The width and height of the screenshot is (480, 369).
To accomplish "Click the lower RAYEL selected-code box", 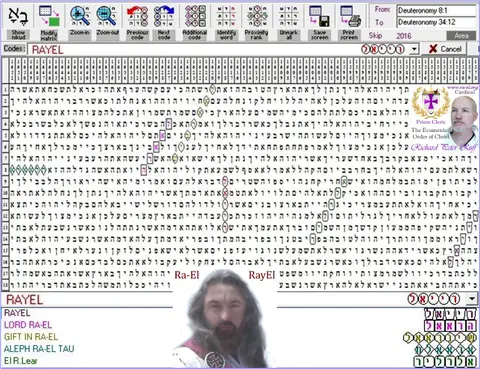I will tap(233, 299).
